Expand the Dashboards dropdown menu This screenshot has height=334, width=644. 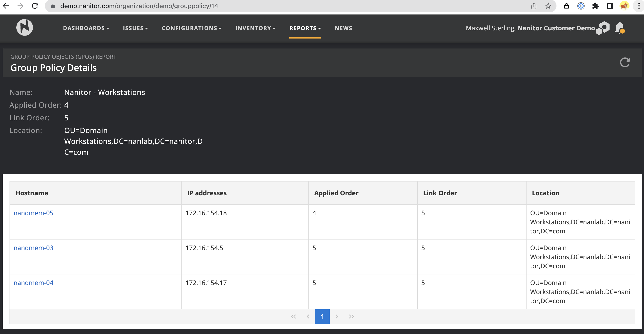click(86, 28)
